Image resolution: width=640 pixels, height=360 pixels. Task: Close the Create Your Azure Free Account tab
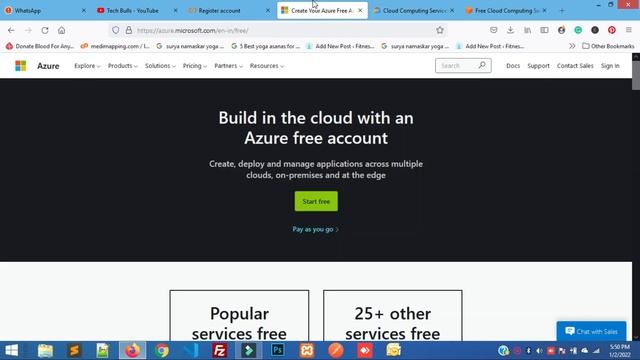click(360, 11)
